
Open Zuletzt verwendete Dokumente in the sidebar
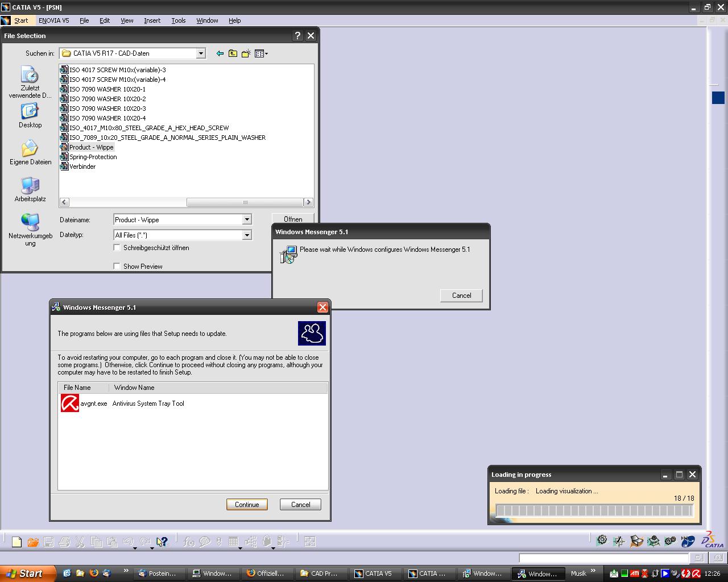(x=30, y=82)
